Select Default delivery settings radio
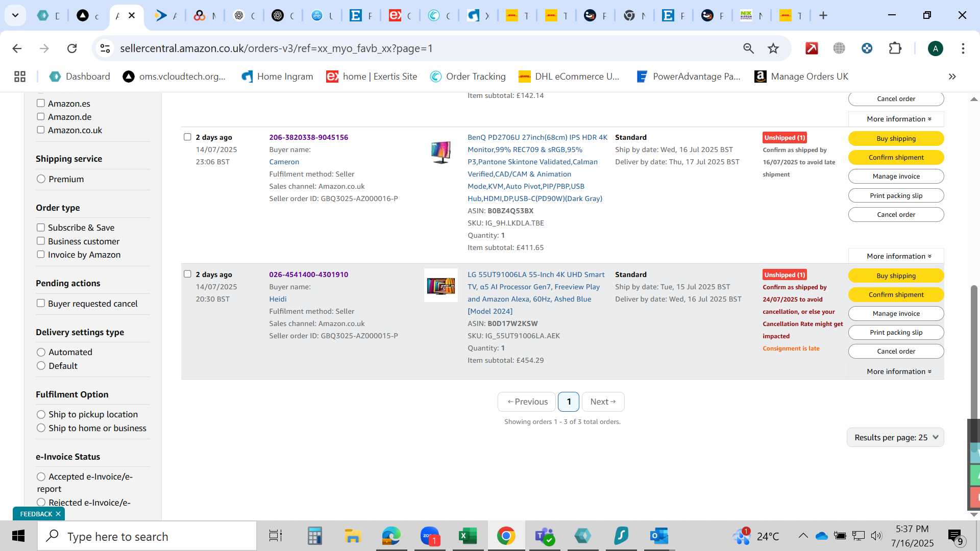Image resolution: width=980 pixels, height=551 pixels. (41, 366)
